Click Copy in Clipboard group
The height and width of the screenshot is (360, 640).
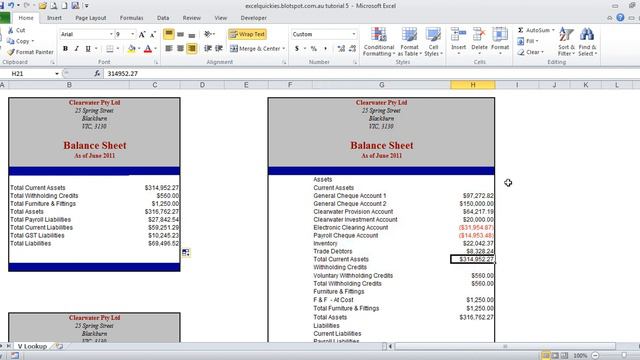pyautogui.click(x=19, y=41)
